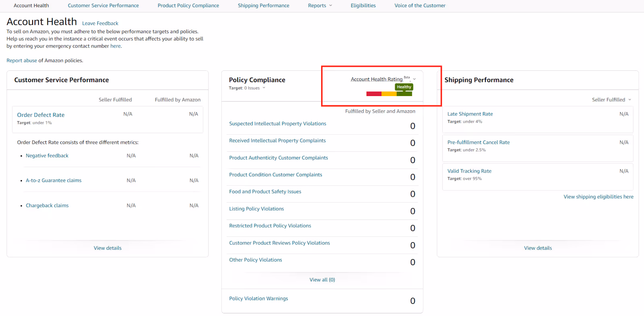Open Customer Service Performance tab

point(103,6)
